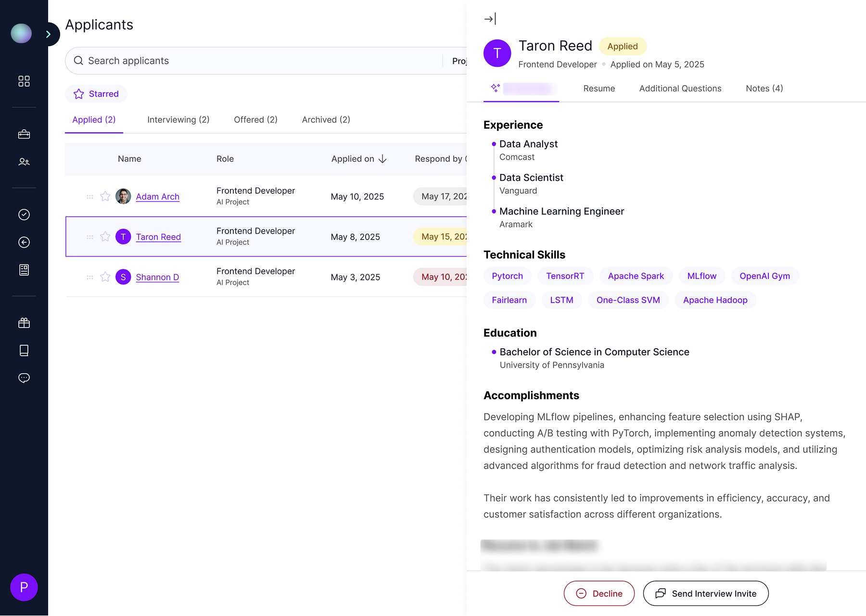Click the Search applicants field

[x=260, y=61]
